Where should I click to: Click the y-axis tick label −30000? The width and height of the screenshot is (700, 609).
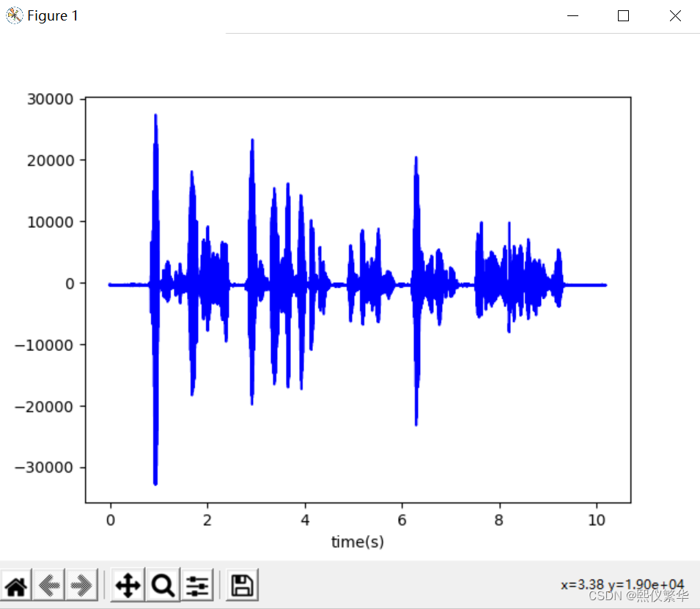[x=44, y=468]
